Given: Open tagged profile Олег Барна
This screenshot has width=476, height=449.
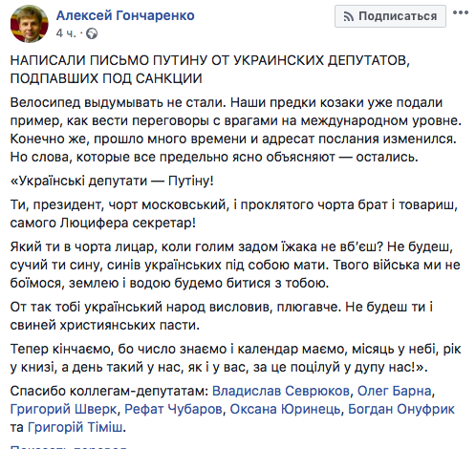Looking at the screenshot, I should 395,391.
